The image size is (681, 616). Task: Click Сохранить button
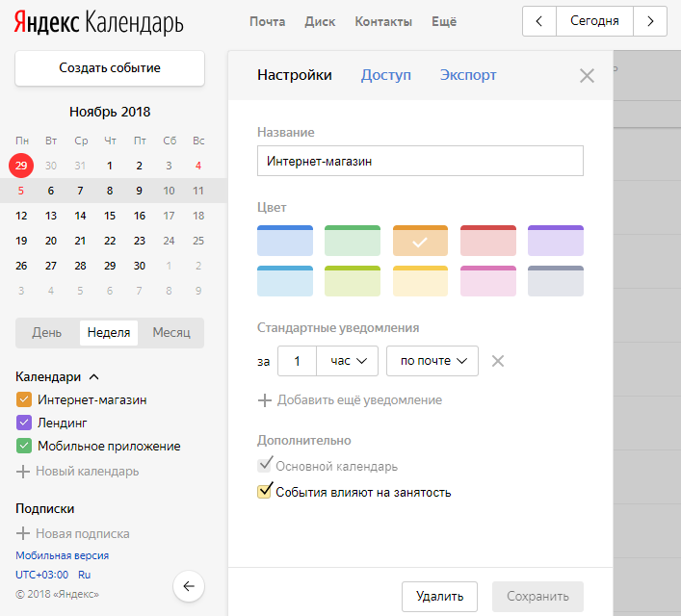[x=537, y=597]
